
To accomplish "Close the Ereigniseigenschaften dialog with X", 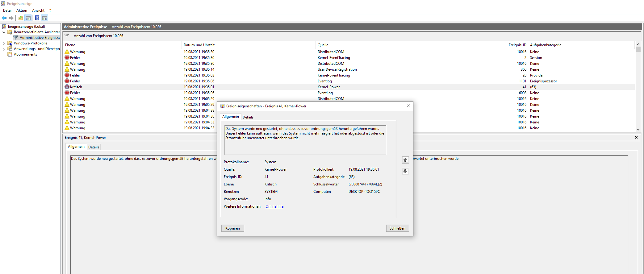I will point(408,106).
